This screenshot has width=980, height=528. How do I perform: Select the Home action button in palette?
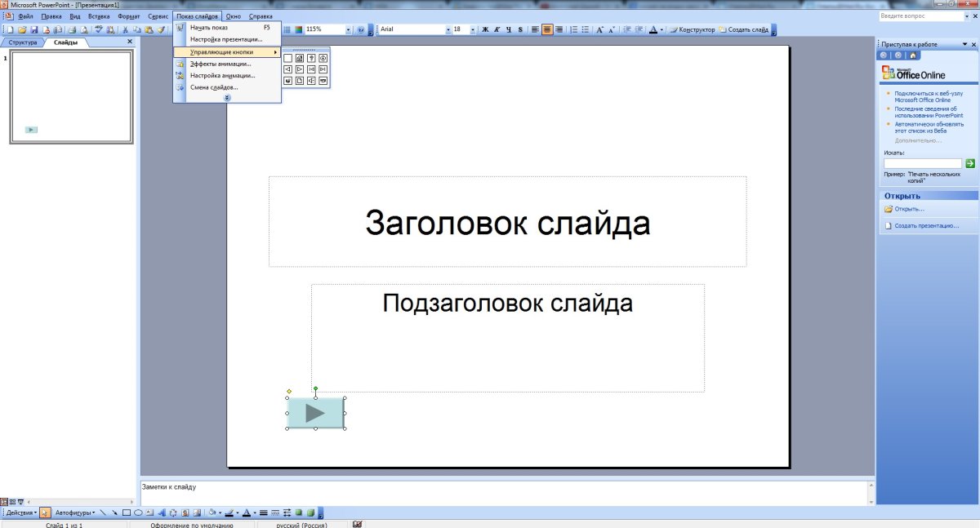click(300, 59)
